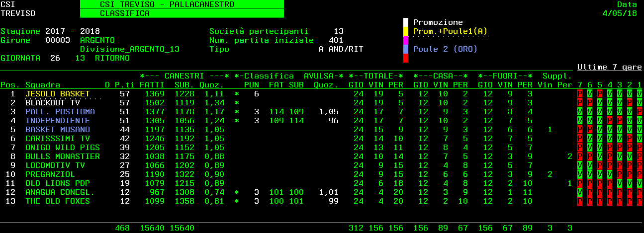Click the blue Poule 2 (ORO) legend swatch

pos(406,49)
